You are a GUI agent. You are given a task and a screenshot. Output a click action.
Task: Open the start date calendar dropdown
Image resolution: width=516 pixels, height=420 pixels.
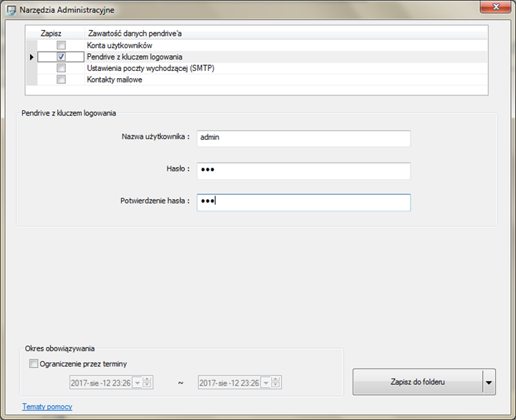pos(138,383)
